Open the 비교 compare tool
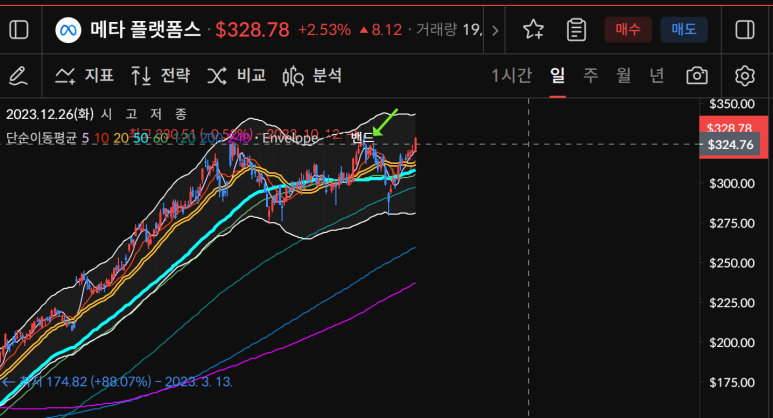The image size is (773, 418). 237,75
